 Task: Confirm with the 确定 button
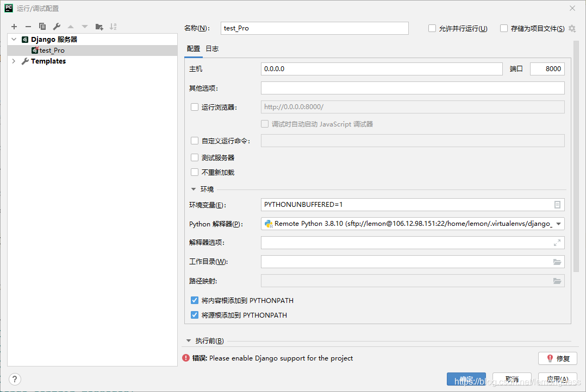[x=466, y=379]
